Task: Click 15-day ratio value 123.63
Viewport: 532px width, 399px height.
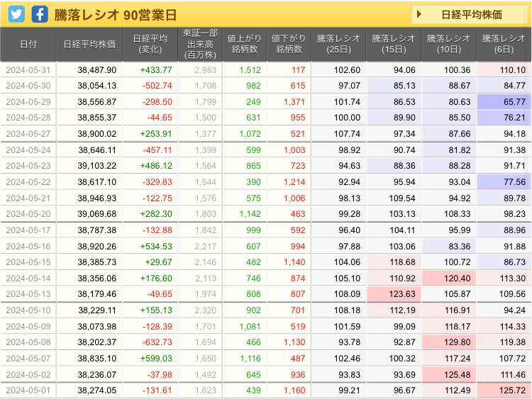Action: pyautogui.click(x=402, y=294)
